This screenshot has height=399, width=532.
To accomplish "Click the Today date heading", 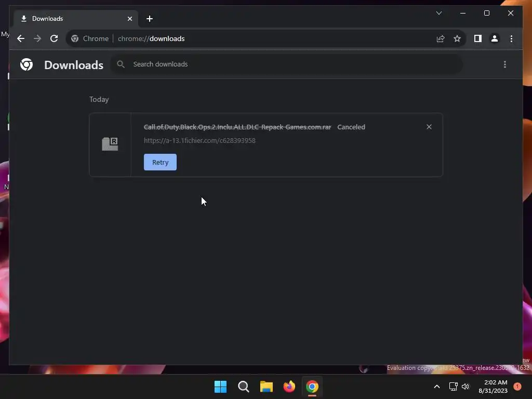I will tap(99, 99).
